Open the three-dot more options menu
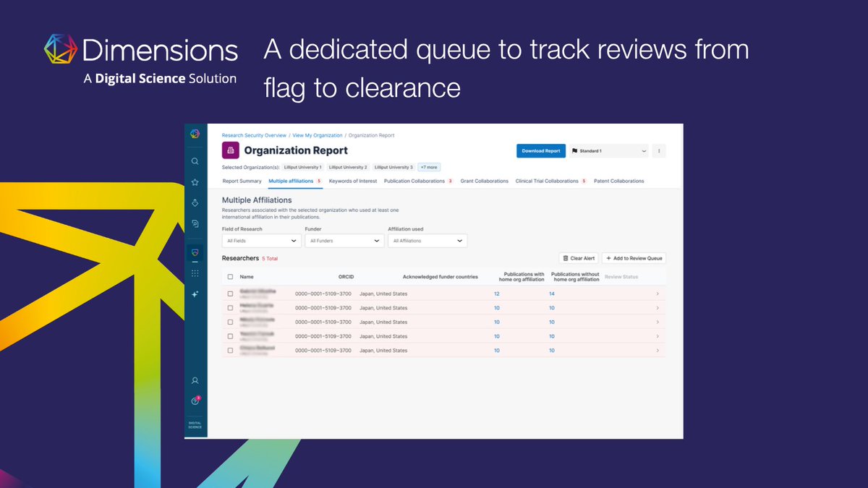Image resolution: width=868 pixels, height=488 pixels. (x=659, y=151)
